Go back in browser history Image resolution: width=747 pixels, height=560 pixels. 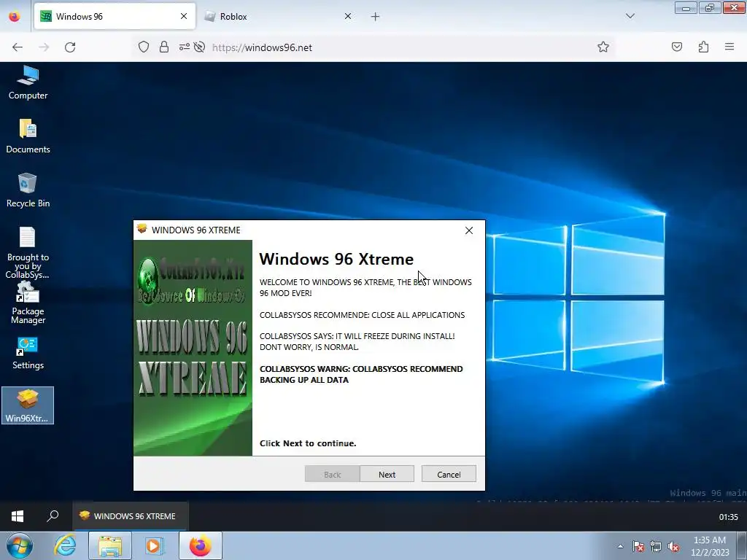[18, 47]
